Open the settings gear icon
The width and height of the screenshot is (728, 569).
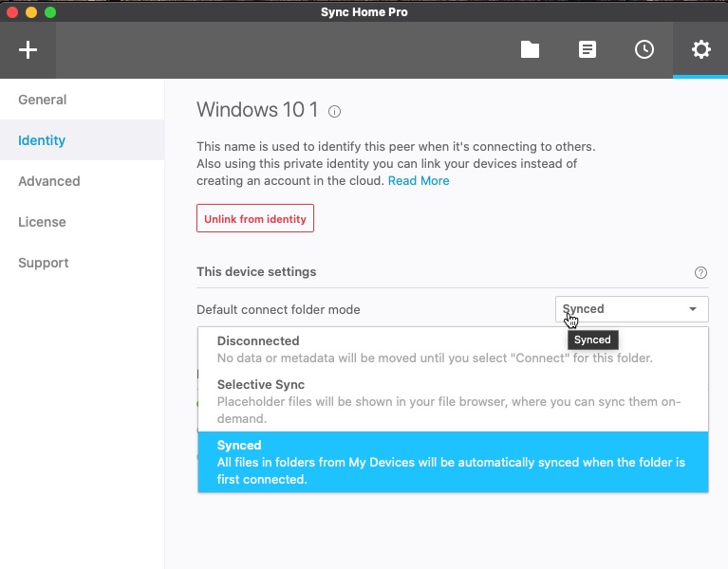(701, 49)
